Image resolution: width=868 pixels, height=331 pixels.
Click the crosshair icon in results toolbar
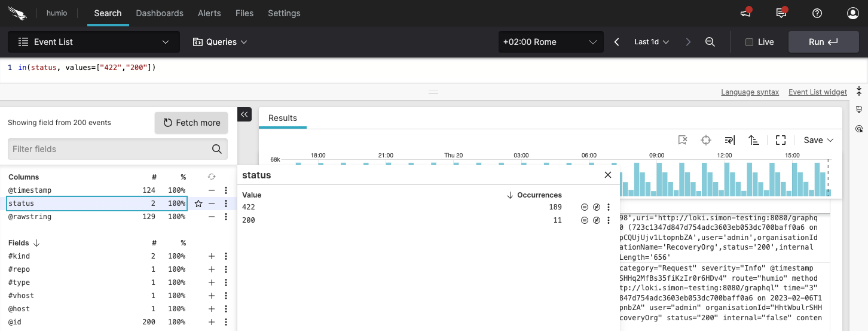coord(706,140)
